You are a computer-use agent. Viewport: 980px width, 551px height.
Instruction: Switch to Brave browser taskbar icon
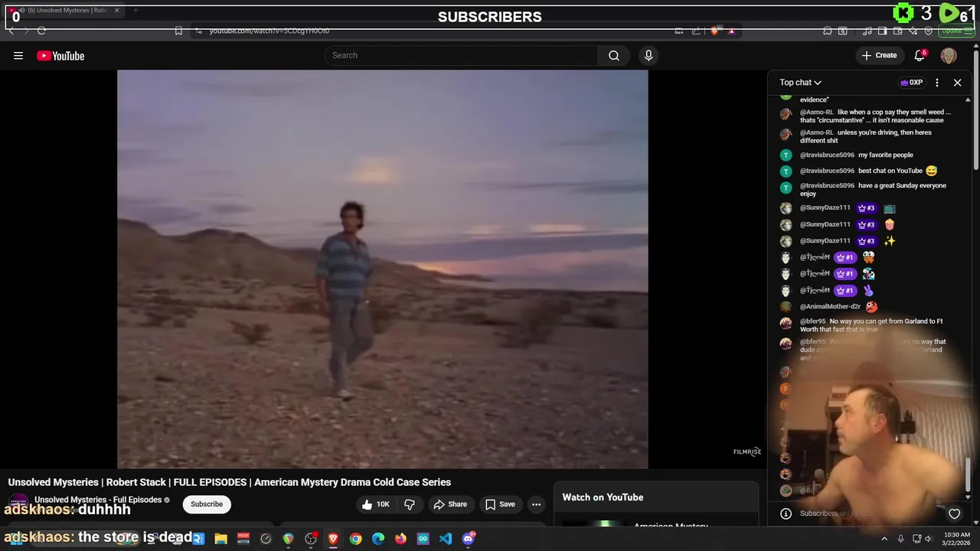coord(333,539)
